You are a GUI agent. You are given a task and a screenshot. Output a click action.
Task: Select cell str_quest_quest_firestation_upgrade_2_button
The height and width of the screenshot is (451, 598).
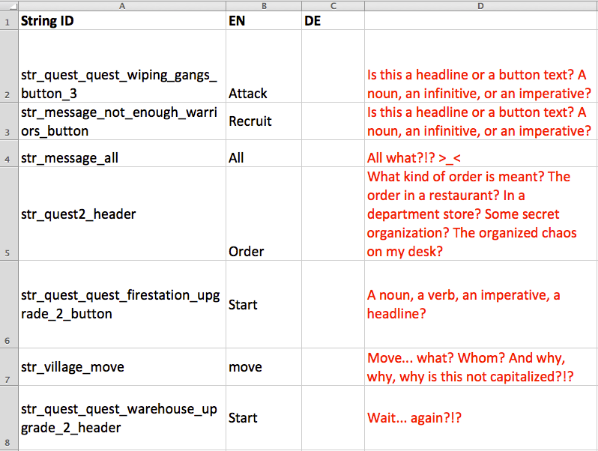[x=122, y=304]
